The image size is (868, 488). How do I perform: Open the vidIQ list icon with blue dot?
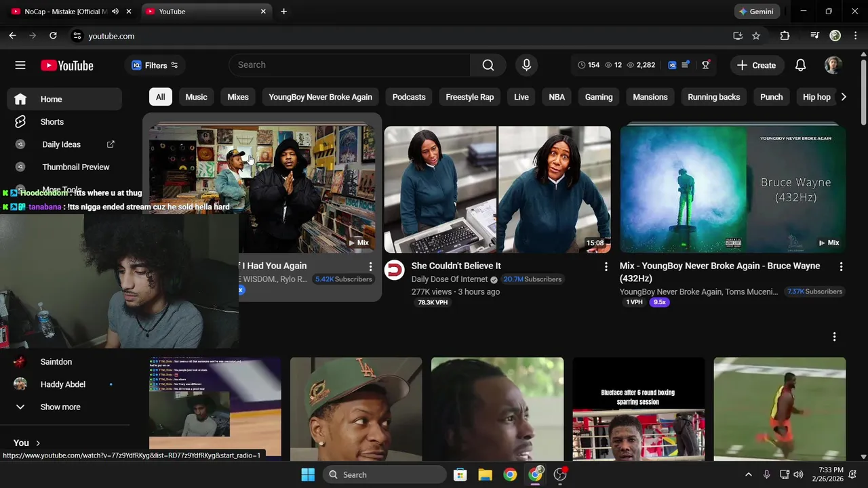(686, 65)
